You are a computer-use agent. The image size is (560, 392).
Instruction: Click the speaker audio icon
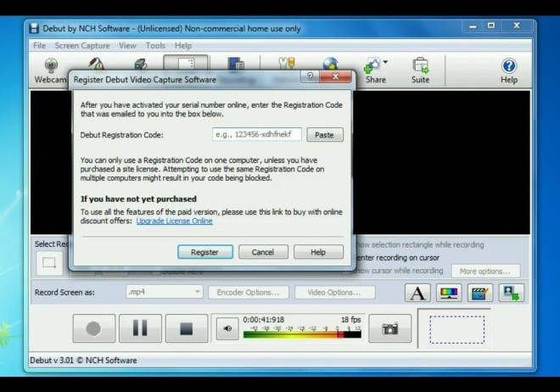tap(227, 328)
